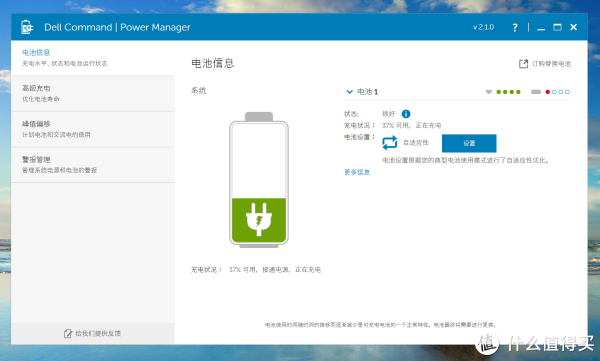Image resolution: width=600 pixels, height=361 pixels.
Task: Click the adaptive mode cycle arrows icon
Action: [x=390, y=143]
